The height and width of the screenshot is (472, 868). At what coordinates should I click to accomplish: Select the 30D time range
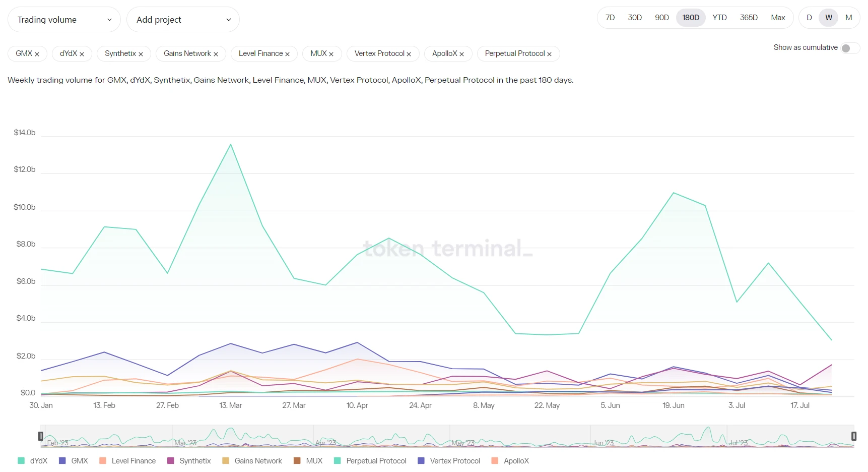coord(635,18)
